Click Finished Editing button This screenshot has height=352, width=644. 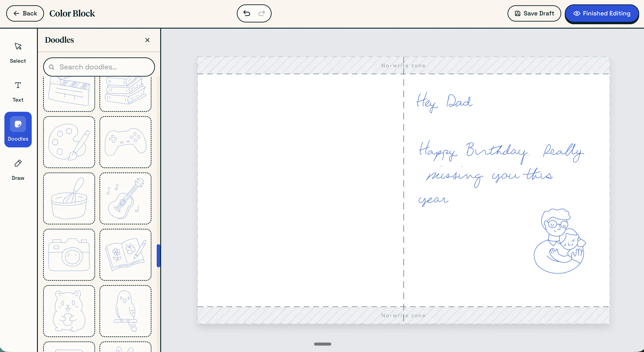click(x=602, y=13)
